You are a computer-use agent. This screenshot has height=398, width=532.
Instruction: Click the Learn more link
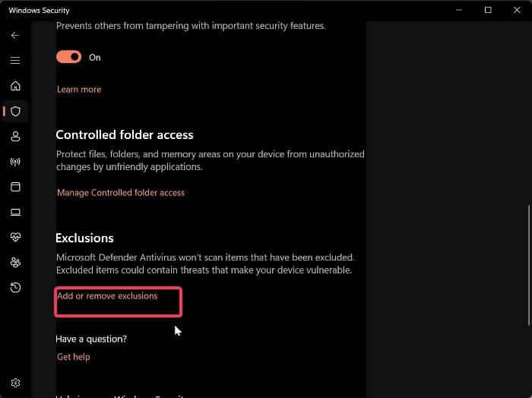pyautogui.click(x=79, y=90)
